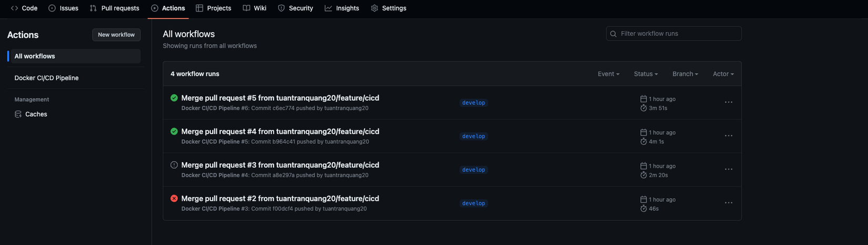Open the repository Settings tab

point(389,8)
